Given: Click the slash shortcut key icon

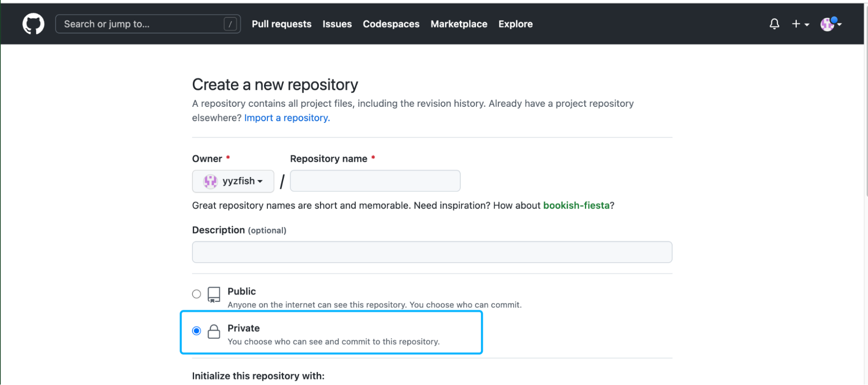Looking at the screenshot, I should 230,24.
